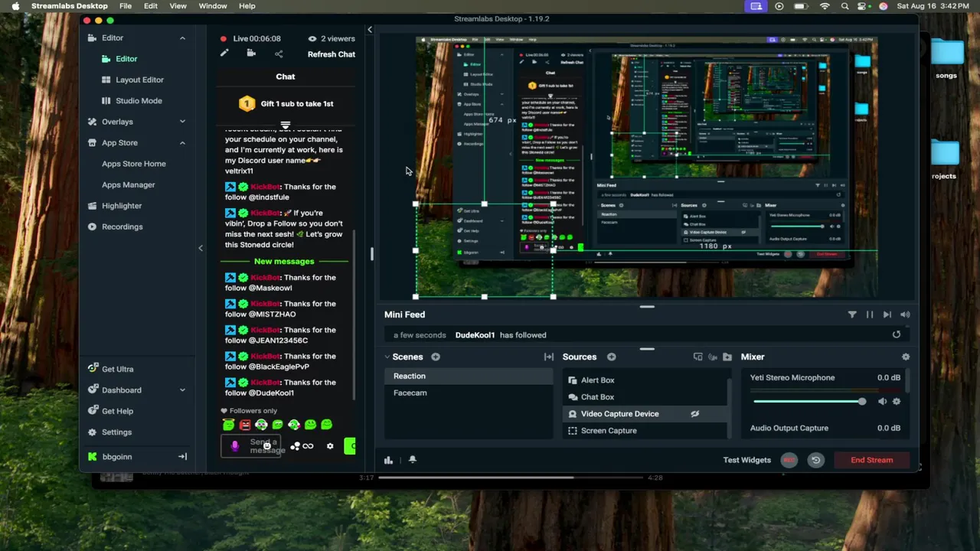The height and width of the screenshot is (551, 980).
Task: Click the camera icon next to share
Action: tap(251, 54)
